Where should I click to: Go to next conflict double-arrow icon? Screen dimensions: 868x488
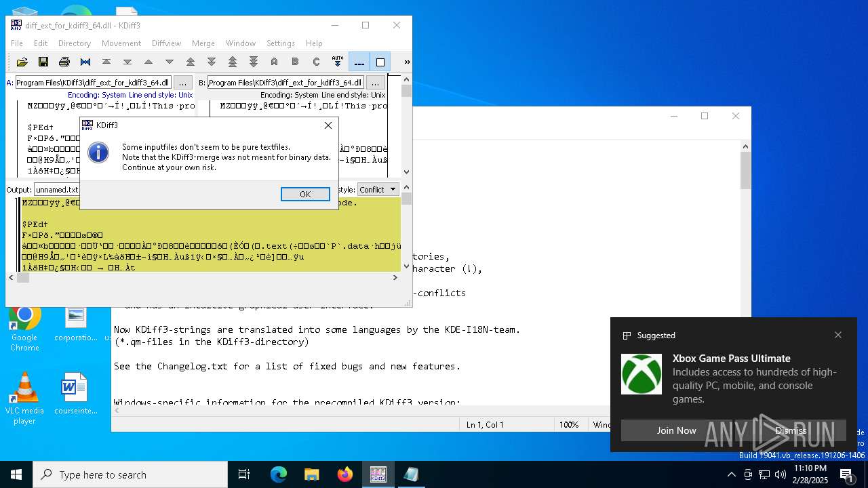click(212, 62)
